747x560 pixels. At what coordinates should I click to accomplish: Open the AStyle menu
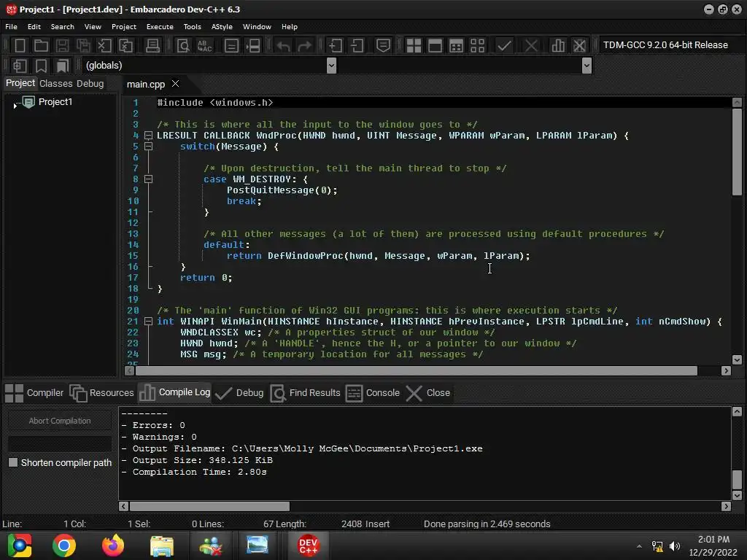222,27
